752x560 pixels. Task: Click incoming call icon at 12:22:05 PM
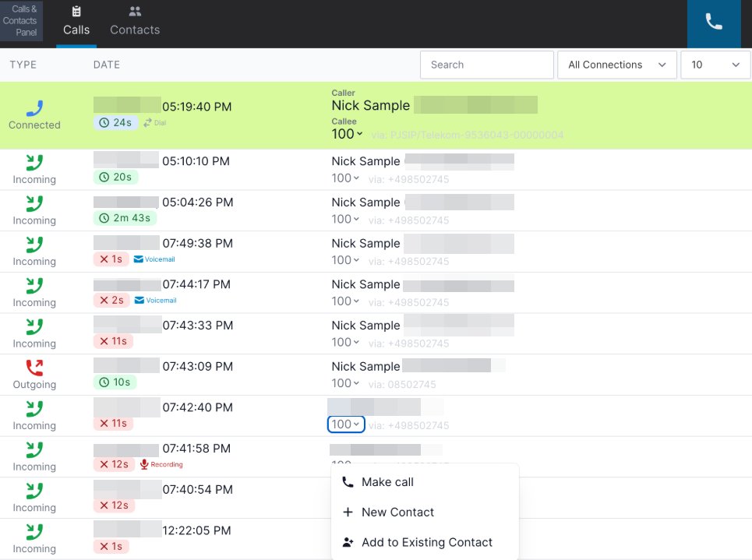point(34,532)
